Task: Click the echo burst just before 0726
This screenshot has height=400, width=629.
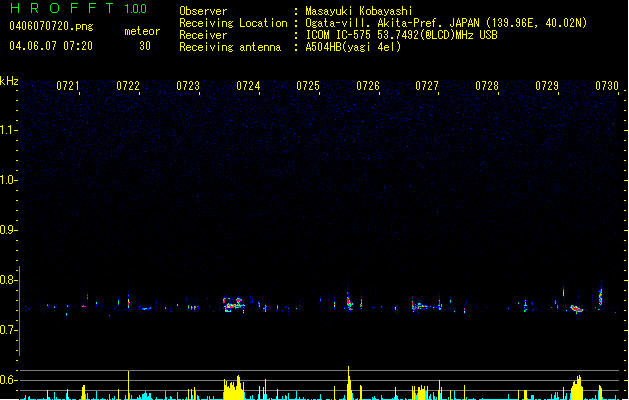Action: click(x=349, y=302)
